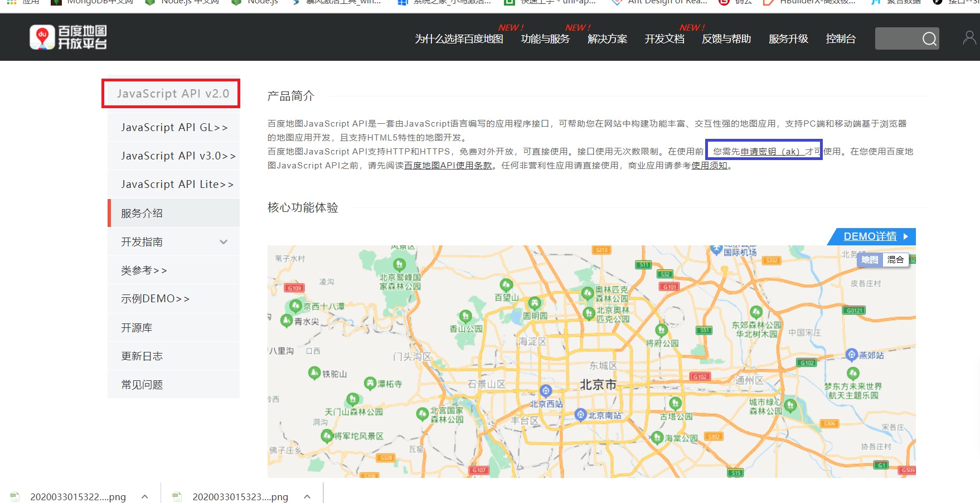Click 北京鹫峰国家森林公园 marker icon
This screenshot has height=503, width=980.
399,265
